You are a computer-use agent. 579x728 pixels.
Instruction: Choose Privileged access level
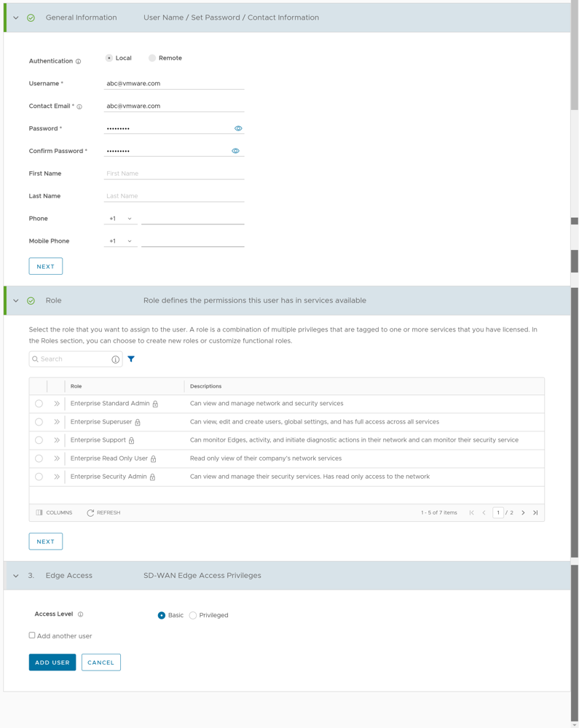click(x=193, y=615)
